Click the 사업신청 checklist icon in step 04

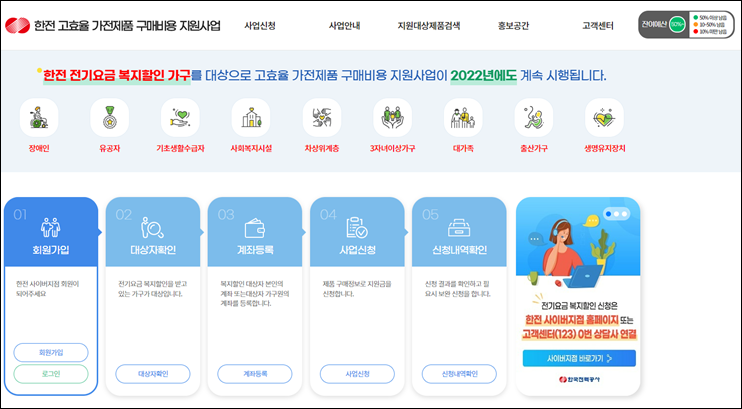pyautogui.click(x=356, y=227)
